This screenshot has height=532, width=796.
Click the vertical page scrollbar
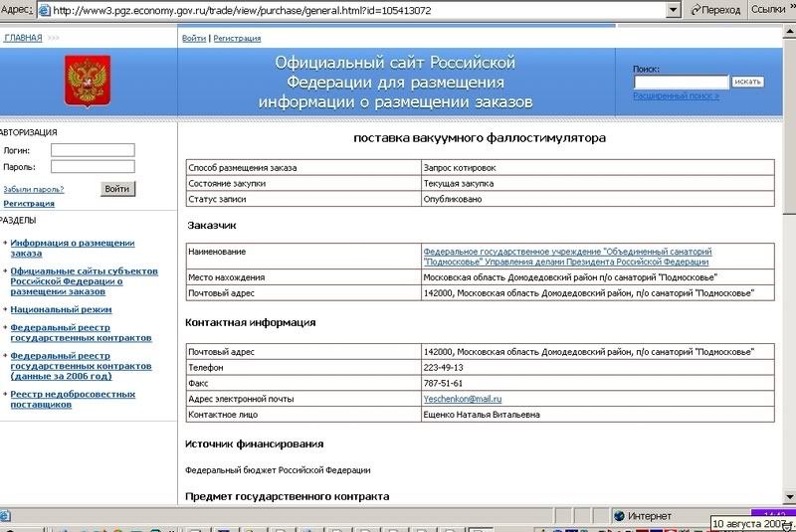click(788, 298)
